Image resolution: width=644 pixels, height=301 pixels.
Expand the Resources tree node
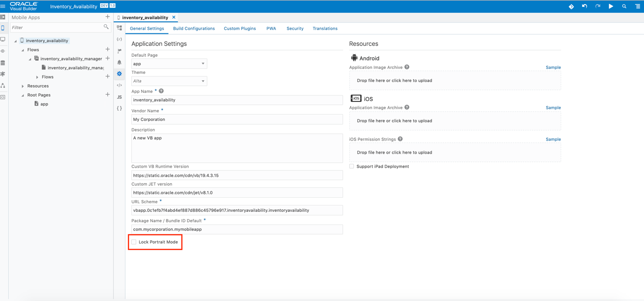23,86
